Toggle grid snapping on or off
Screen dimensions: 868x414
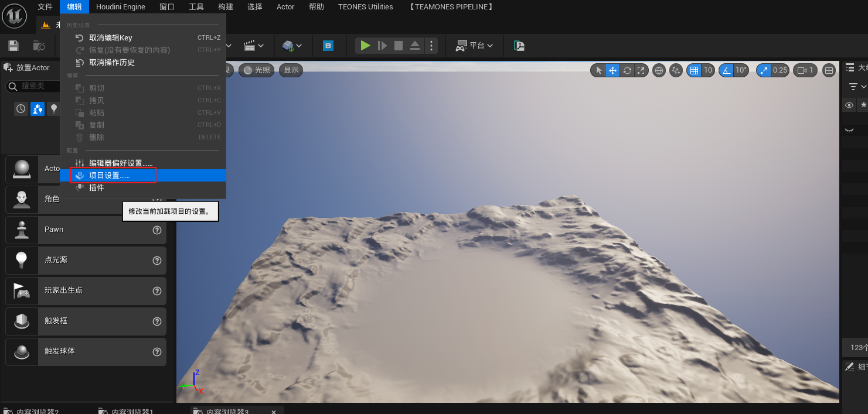tap(695, 70)
